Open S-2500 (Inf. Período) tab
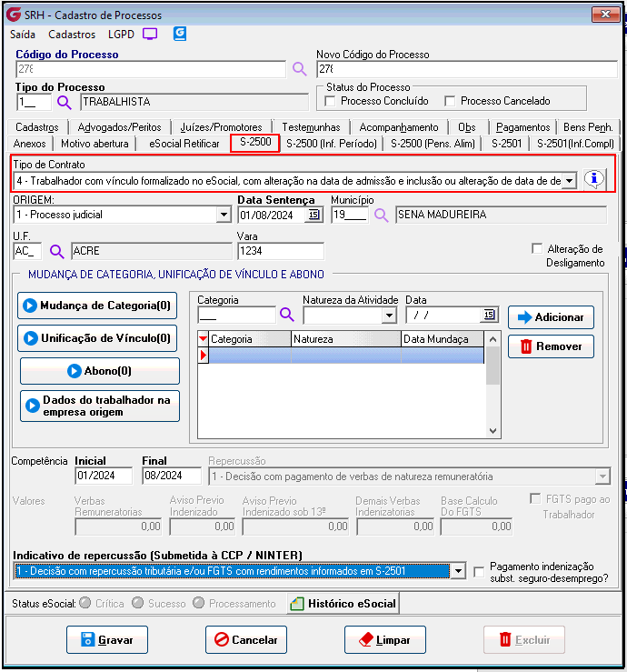Screen dimensions: 627x672 332,144
